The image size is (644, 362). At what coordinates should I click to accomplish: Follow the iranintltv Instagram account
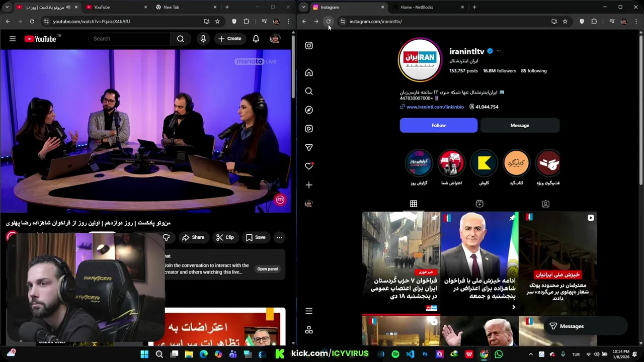coord(439,125)
